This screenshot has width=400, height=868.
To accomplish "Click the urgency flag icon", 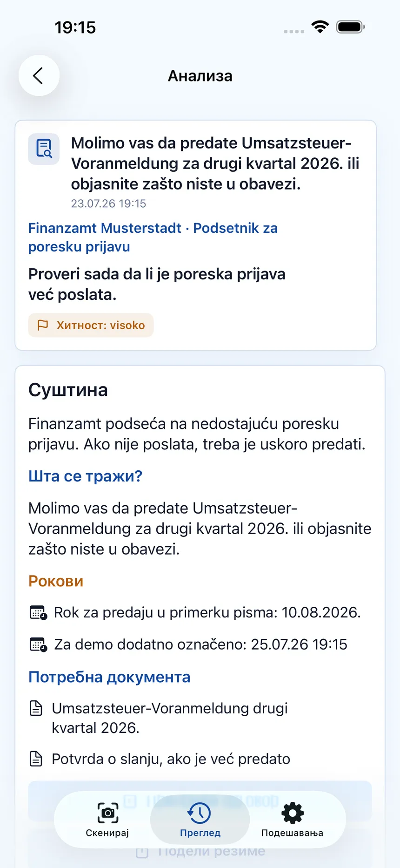I will click(x=43, y=325).
